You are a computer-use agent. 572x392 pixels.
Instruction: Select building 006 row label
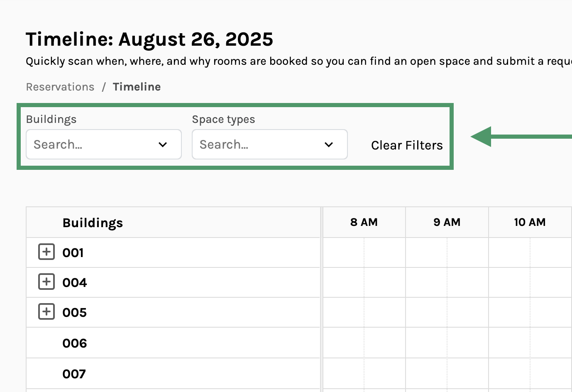[75, 343]
